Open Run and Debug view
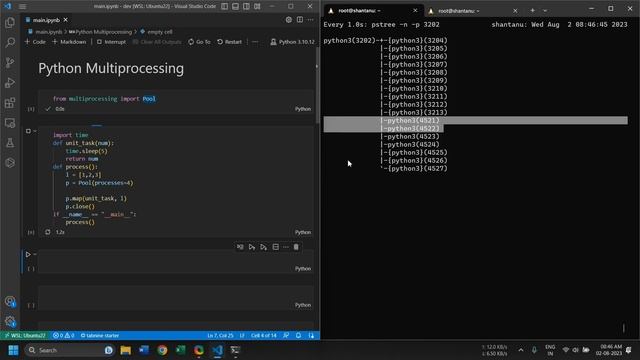The image size is (640, 360). click(x=10, y=82)
